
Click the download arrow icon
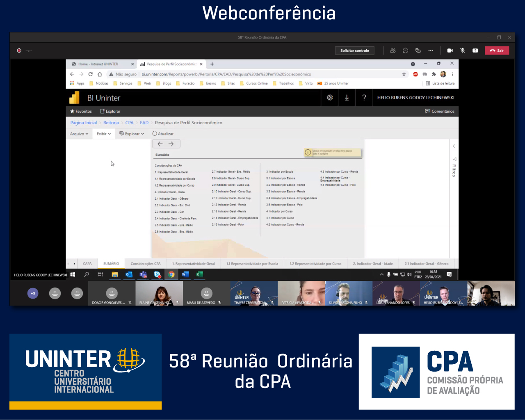(x=347, y=98)
